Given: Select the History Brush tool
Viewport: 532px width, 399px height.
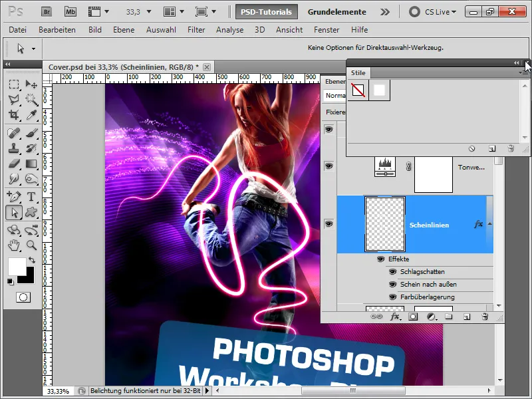Looking at the screenshot, I should 31,148.
